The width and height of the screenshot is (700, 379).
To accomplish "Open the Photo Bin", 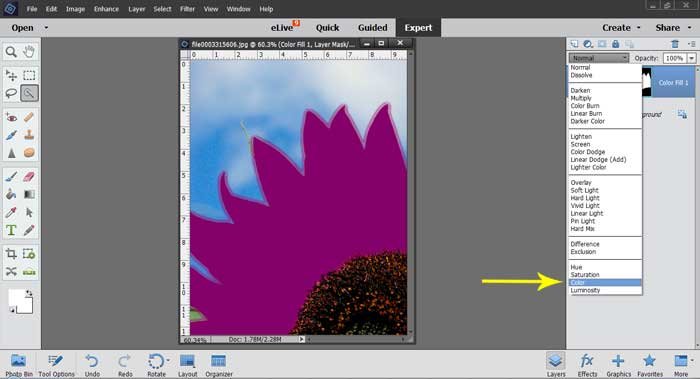I will point(19,365).
